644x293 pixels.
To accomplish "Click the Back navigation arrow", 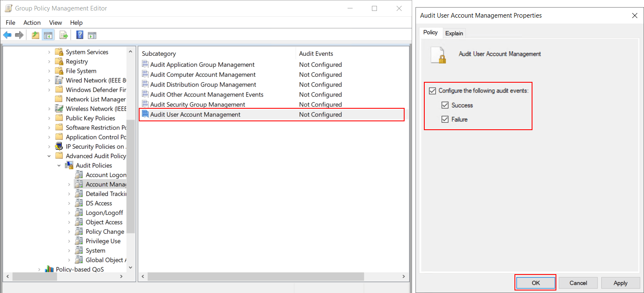I will pos(7,35).
